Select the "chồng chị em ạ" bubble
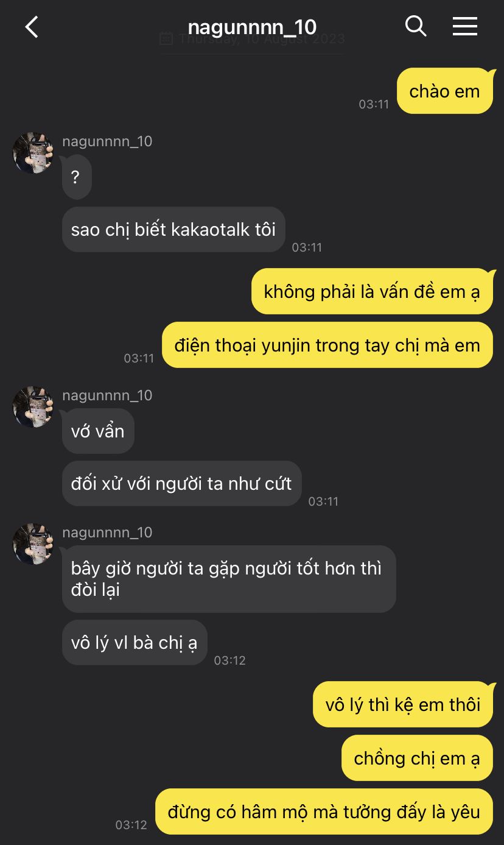The image size is (504, 845). point(417,758)
